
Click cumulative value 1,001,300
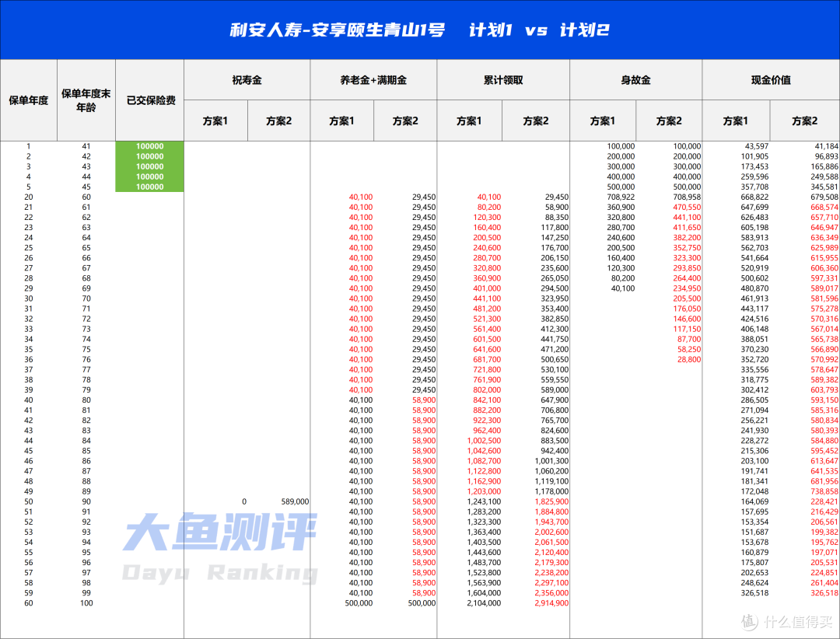pos(551,461)
